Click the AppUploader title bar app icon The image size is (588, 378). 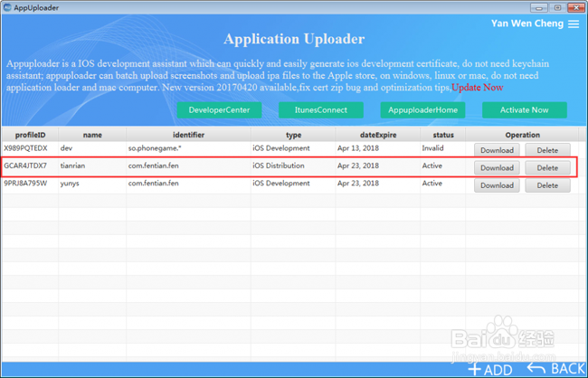tap(7, 7)
